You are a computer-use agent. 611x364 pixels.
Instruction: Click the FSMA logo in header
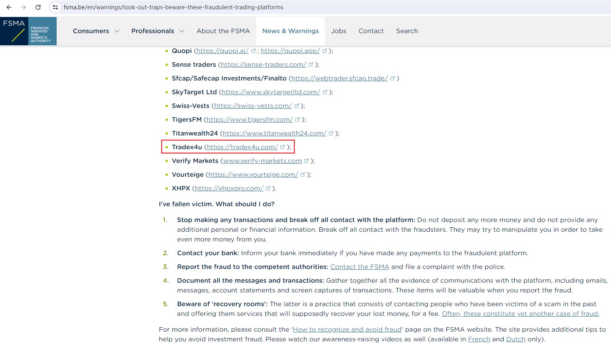[28, 31]
